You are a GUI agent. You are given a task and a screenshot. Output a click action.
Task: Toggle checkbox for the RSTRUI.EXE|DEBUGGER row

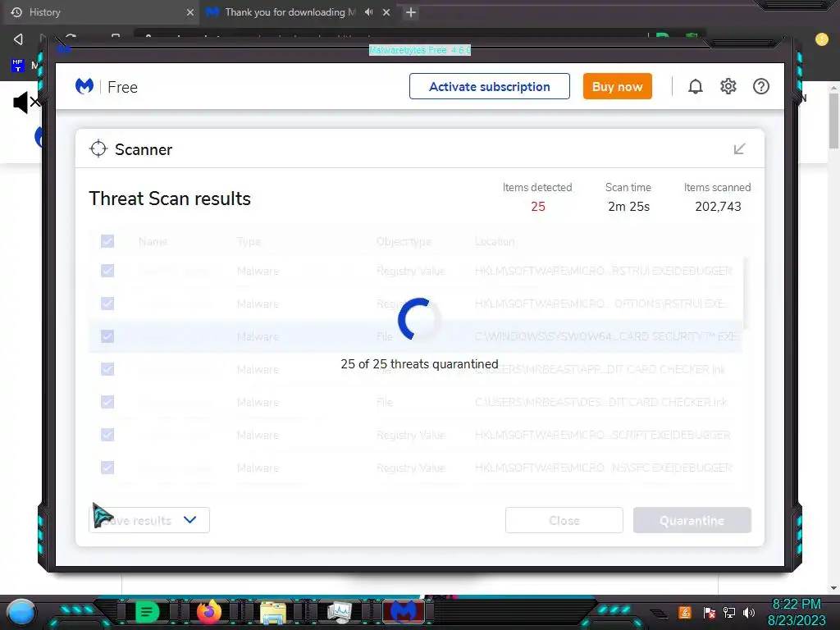pyautogui.click(x=107, y=271)
